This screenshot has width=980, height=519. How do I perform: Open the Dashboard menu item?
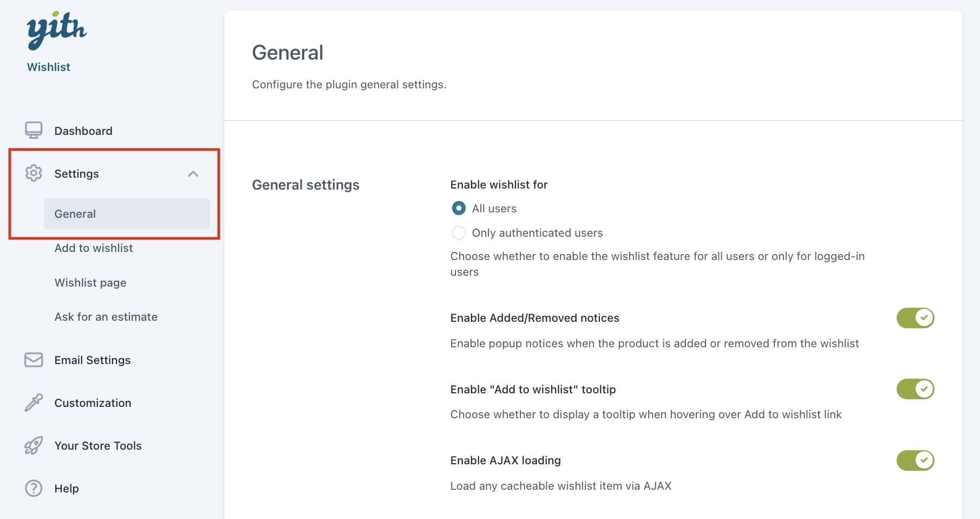pyautogui.click(x=83, y=131)
